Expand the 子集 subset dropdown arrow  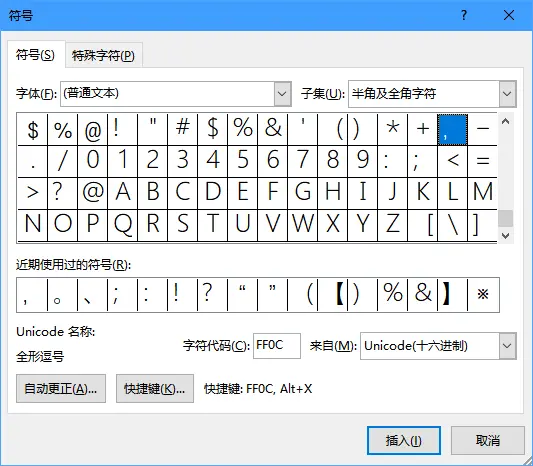(507, 93)
